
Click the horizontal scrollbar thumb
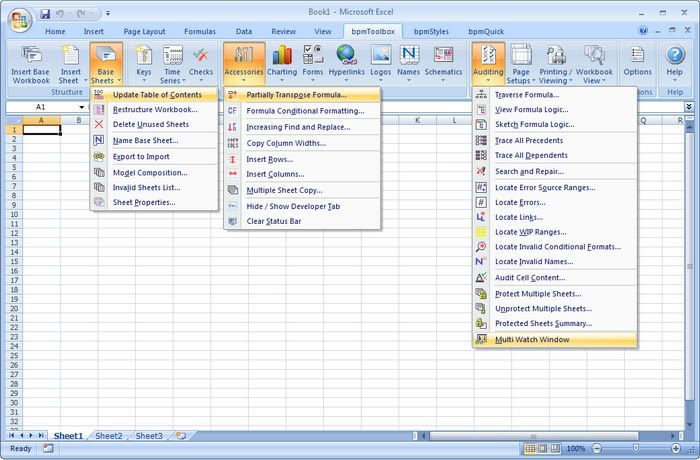click(533, 436)
